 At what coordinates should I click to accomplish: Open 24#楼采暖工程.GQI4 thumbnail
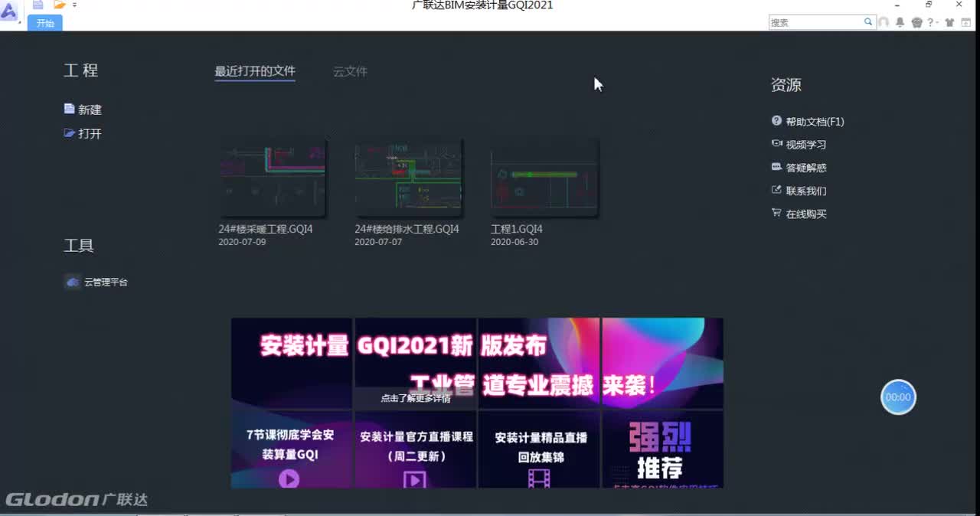click(x=272, y=178)
